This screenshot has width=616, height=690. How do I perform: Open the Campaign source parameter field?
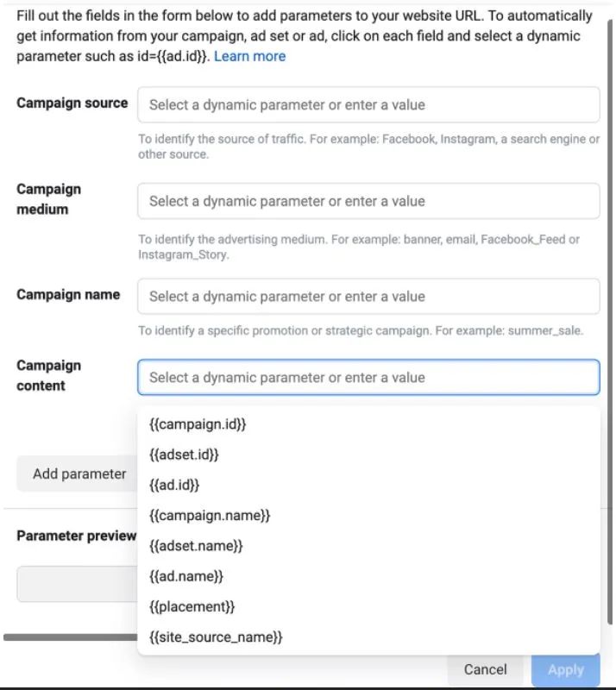pyautogui.click(x=368, y=104)
